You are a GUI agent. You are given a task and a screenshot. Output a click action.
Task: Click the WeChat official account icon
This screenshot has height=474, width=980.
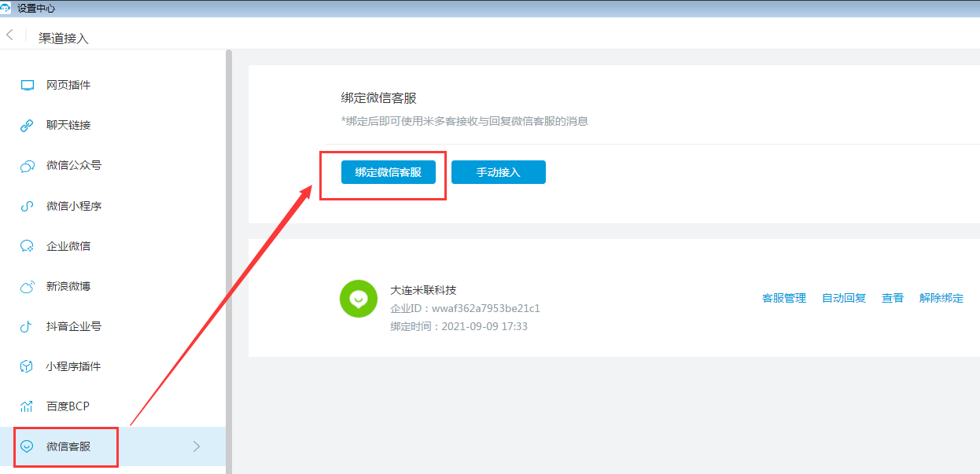[x=28, y=166]
